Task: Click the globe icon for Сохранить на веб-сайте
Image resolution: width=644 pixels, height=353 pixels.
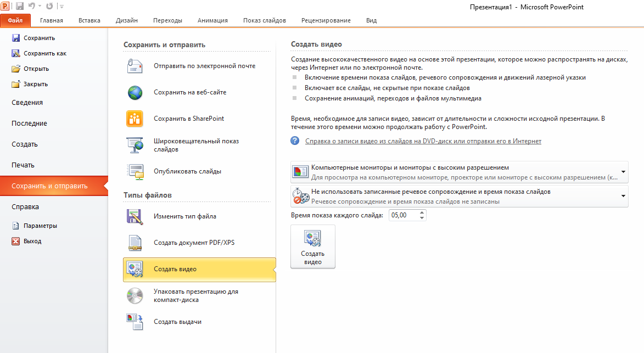Action: (x=135, y=93)
